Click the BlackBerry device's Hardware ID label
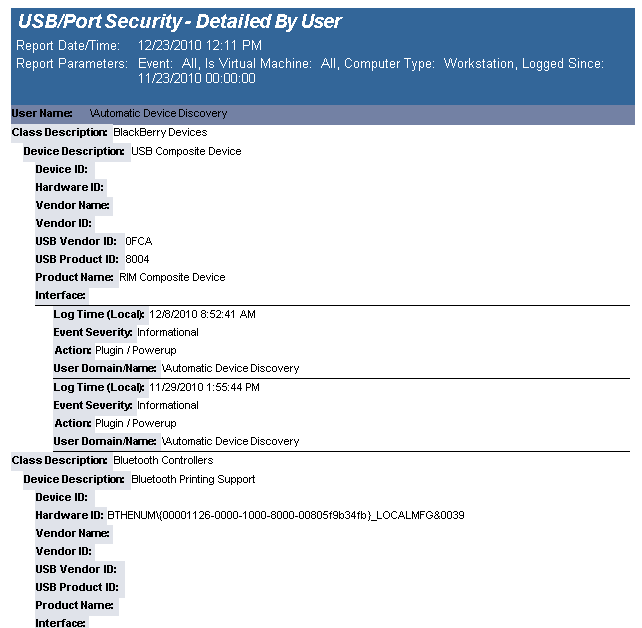This screenshot has width=642, height=628. 69,187
